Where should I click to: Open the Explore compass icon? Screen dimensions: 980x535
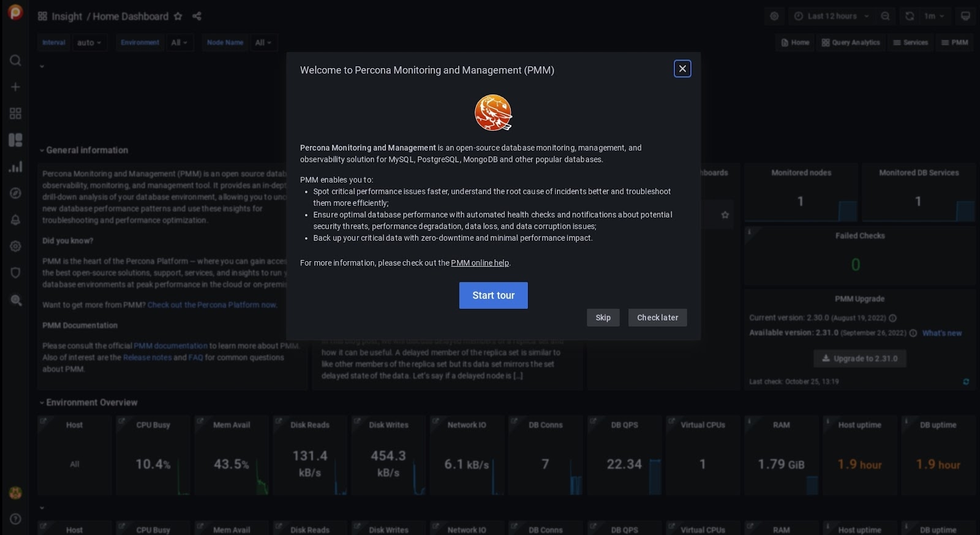pos(15,193)
